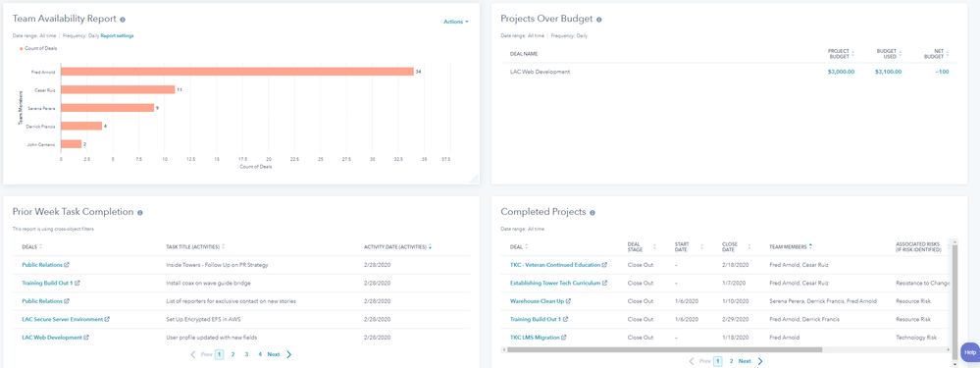Open LAC Web Development deal in Prior Week Task Completion

52,338
